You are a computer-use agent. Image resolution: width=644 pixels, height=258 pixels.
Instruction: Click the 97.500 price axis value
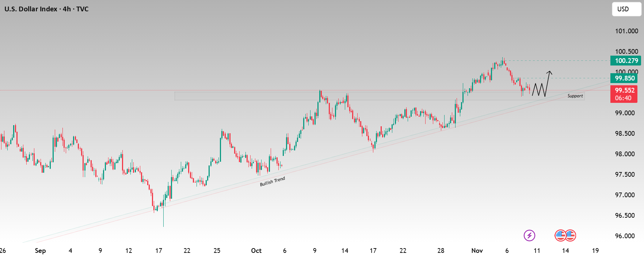pyautogui.click(x=625, y=175)
